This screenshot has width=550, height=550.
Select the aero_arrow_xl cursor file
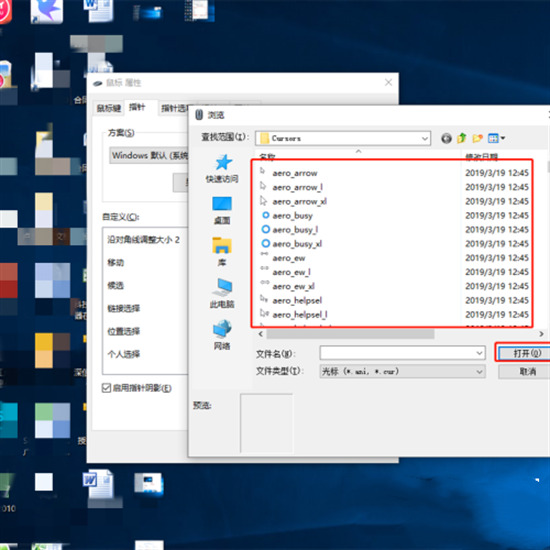tap(300, 202)
